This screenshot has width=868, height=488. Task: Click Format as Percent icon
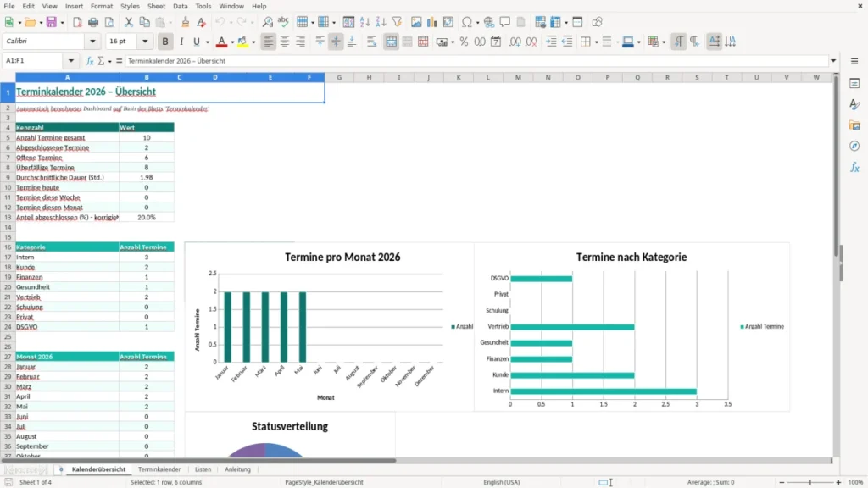click(464, 42)
